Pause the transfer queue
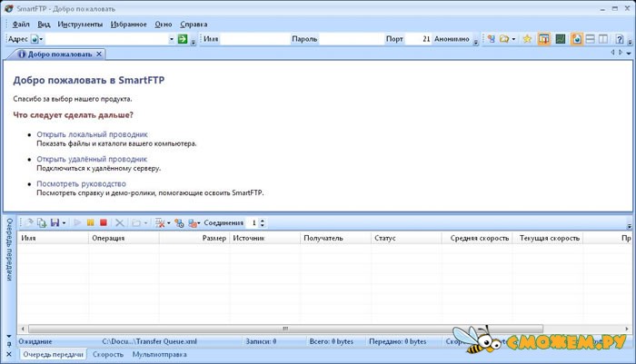The image size is (636, 364). click(91, 222)
